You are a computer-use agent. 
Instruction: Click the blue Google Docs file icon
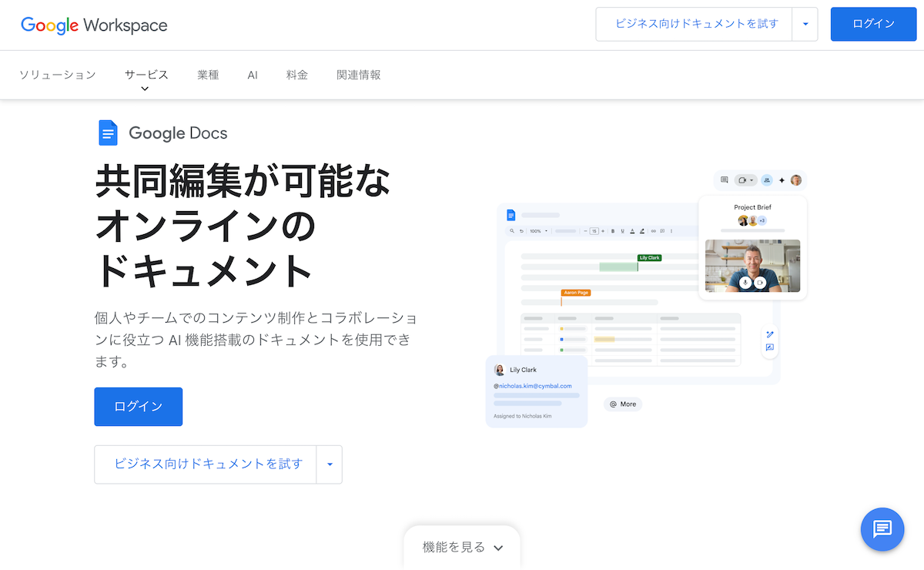pyautogui.click(x=108, y=132)
